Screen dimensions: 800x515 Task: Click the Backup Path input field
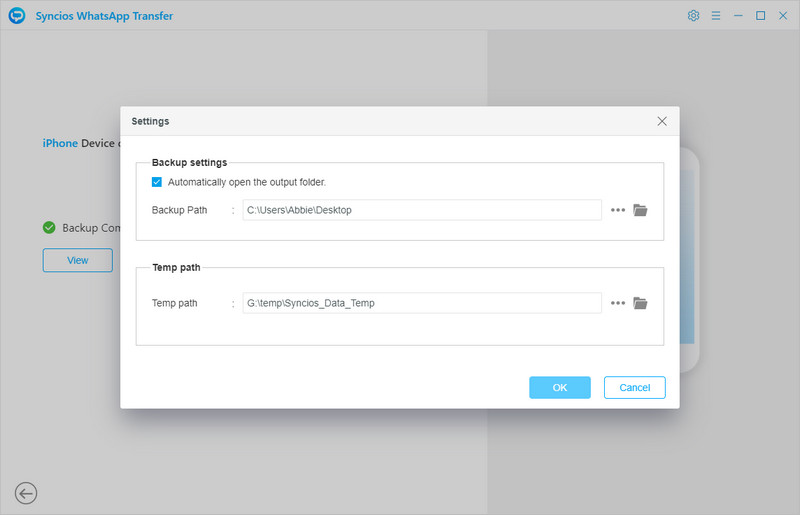[422, 210]
